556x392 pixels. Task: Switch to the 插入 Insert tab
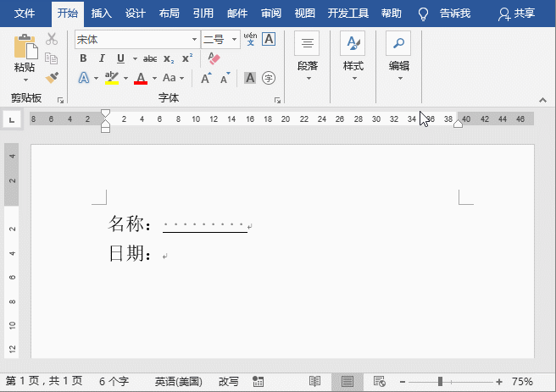coord(102,14)
